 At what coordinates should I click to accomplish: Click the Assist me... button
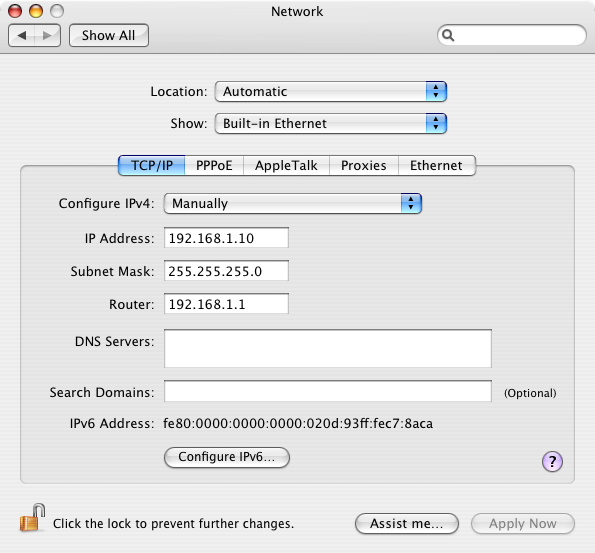coord(407,524)
